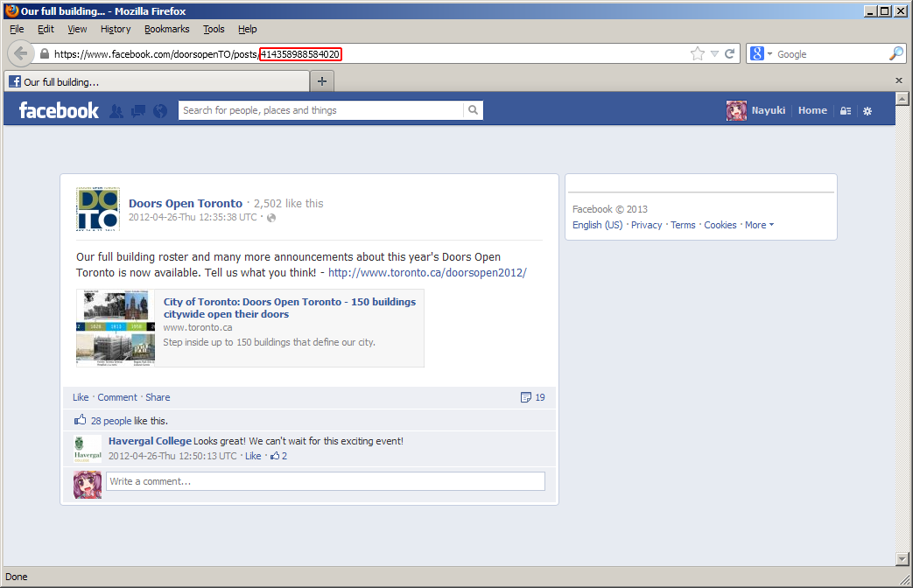This screenshot has height=588, width=913.
Task: Click the Facebook logo
Action: point(59,110)
